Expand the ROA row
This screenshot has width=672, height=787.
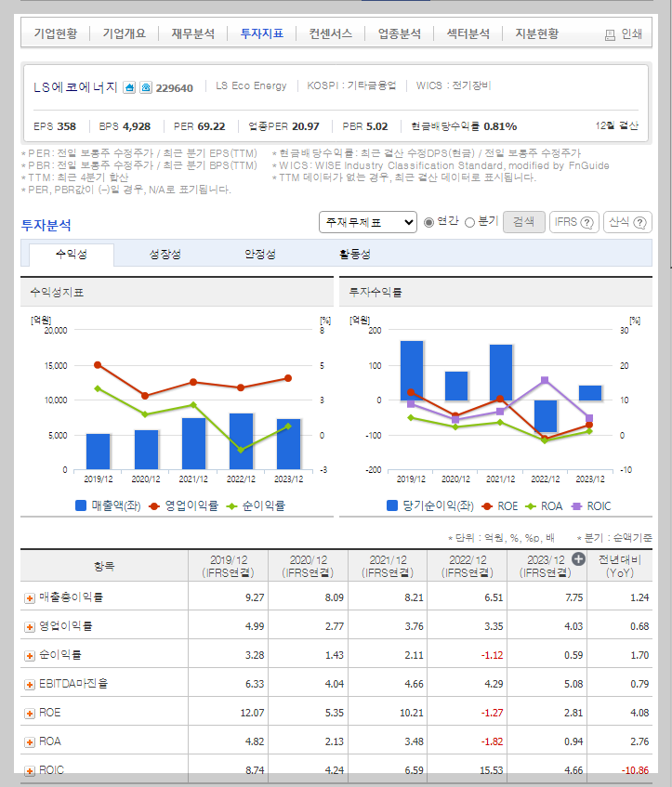pyautogui.click(x=30, y=742)
